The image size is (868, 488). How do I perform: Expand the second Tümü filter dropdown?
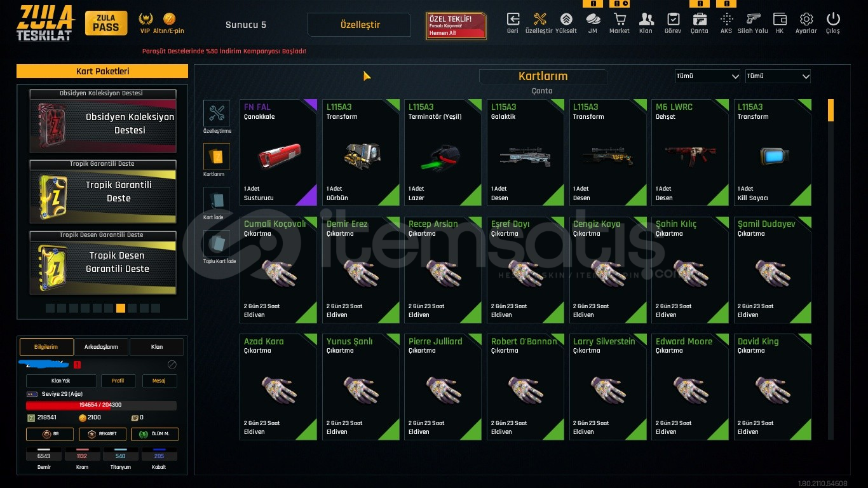click(x=778, y=76)
